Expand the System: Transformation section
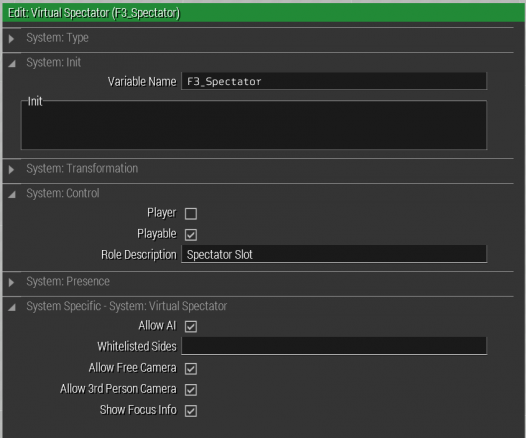This screenshot has height=438, width=526. [11, 169]
